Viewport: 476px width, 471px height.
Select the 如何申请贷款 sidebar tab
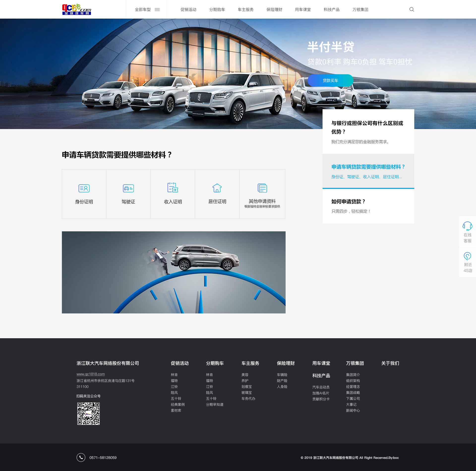click(x=368, y=206)
